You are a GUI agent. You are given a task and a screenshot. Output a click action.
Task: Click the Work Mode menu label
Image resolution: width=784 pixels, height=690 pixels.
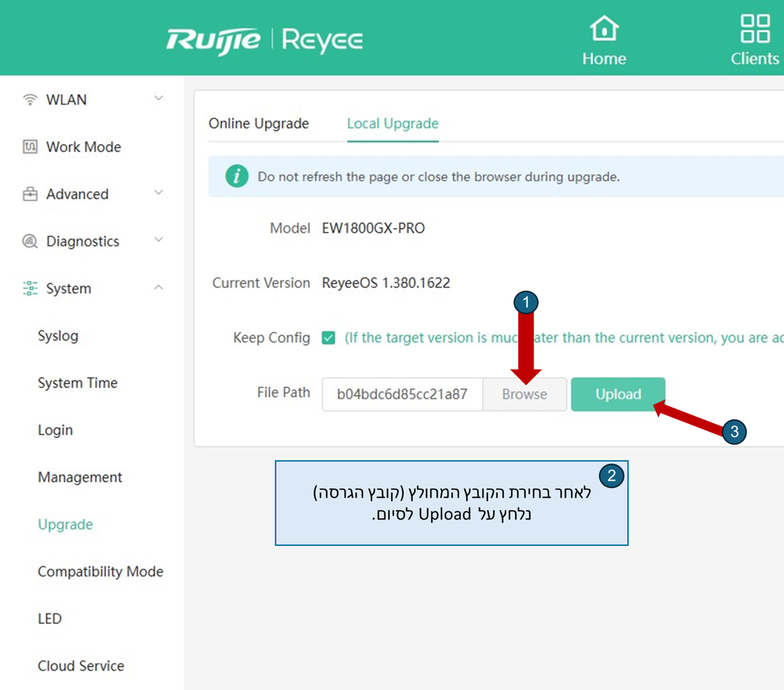coord(83,147)
